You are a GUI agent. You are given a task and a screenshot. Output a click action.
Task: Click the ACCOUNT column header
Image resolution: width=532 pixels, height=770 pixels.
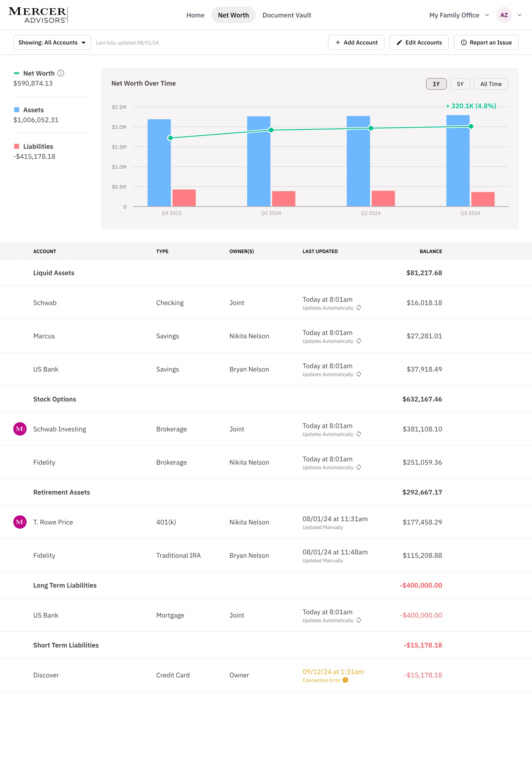[45, 251]
